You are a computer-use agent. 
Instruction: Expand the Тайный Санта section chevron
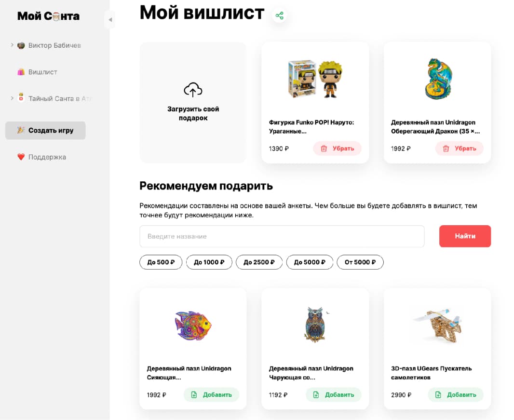tap(12, 98)
